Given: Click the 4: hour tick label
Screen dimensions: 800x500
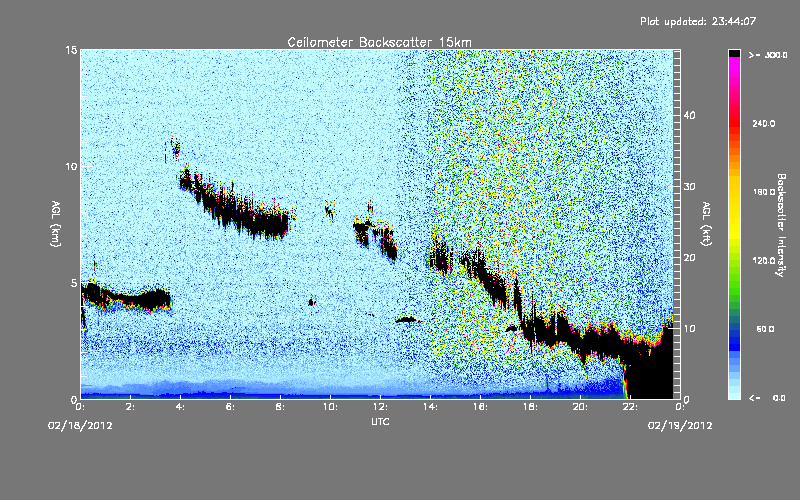Looking at the screenshot, I should coord(181,407).
